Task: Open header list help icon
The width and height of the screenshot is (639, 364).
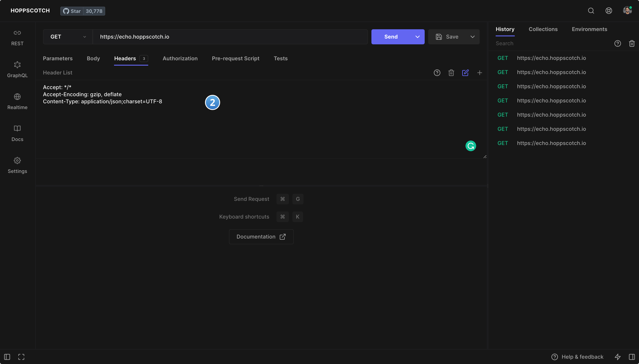Action: click(437, 73)
